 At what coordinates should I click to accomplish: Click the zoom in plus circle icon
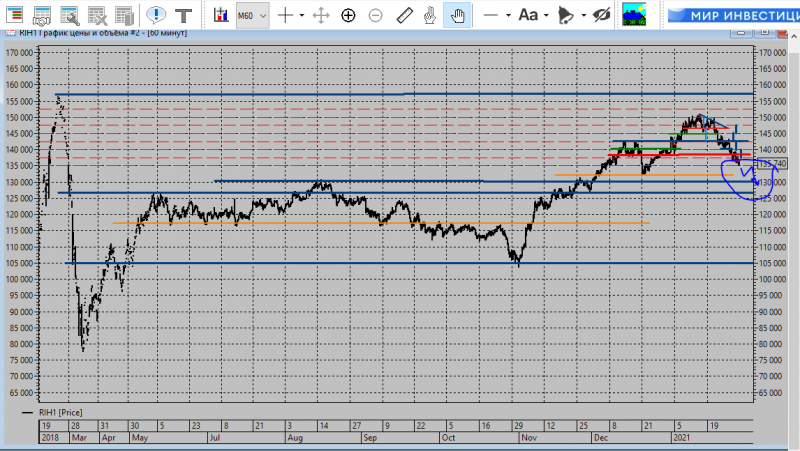[x=348, y=16]
